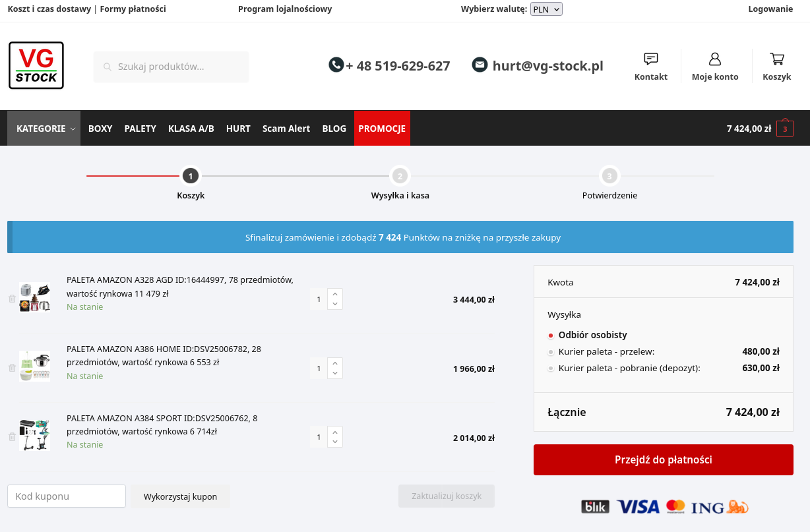Click the cart bag counter showing 3
The image size is (810, 532).
785,129
